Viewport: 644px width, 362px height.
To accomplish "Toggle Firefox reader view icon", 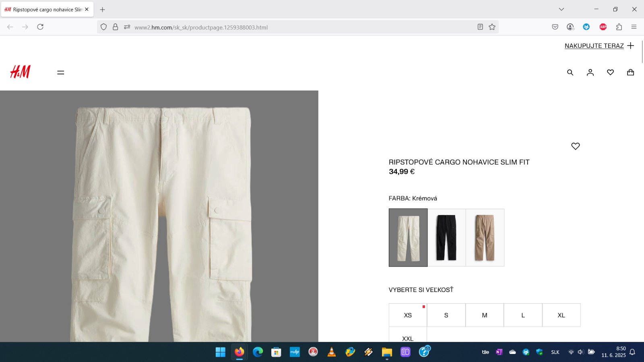I will pos(480,27).
